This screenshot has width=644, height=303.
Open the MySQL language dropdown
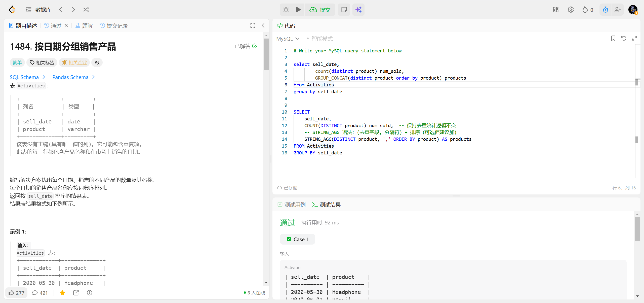(x=288, y=39)
